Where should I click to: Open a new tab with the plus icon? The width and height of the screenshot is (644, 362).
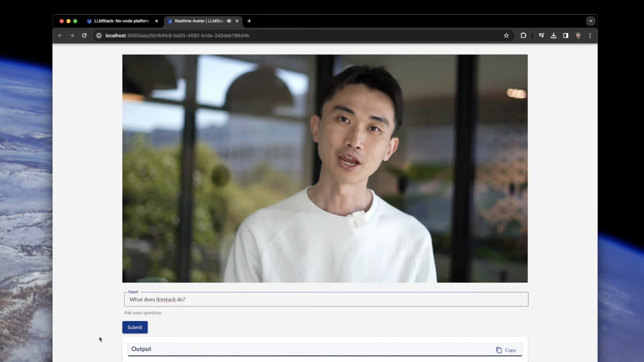[249, 21]
